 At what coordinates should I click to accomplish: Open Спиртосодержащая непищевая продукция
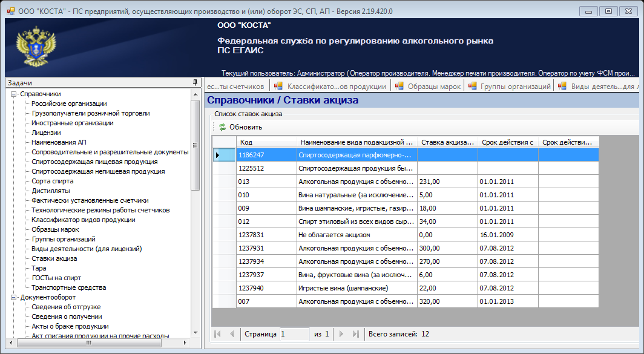click(98, 172)
